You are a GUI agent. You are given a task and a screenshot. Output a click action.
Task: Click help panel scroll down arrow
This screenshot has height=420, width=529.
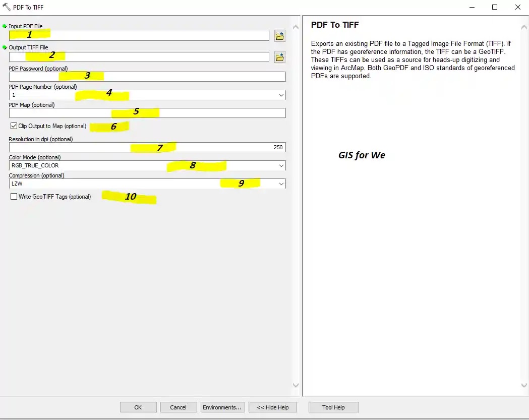pos(524,385)
